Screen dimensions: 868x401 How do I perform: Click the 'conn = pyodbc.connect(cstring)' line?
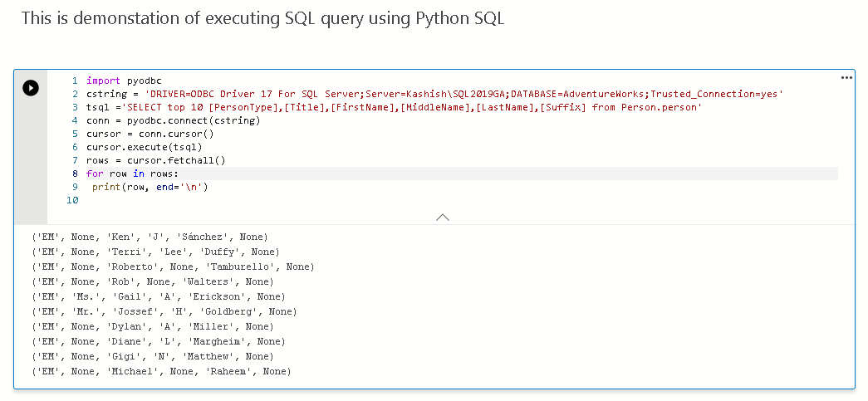click(173, 120)
